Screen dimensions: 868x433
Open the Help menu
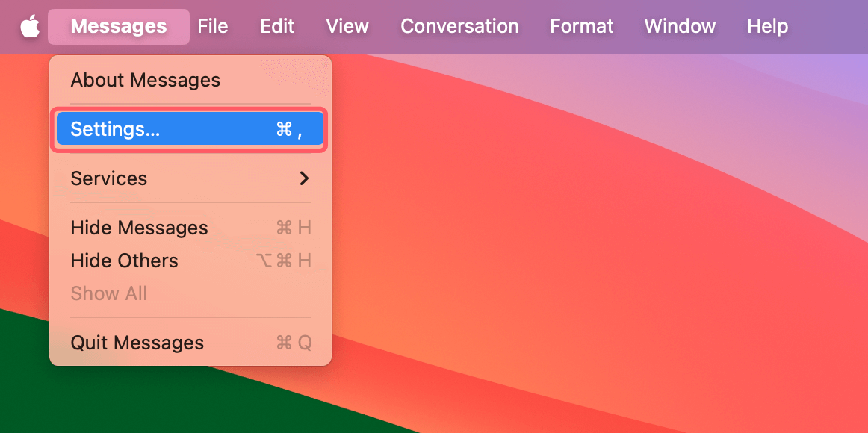(x=767, y=26)
